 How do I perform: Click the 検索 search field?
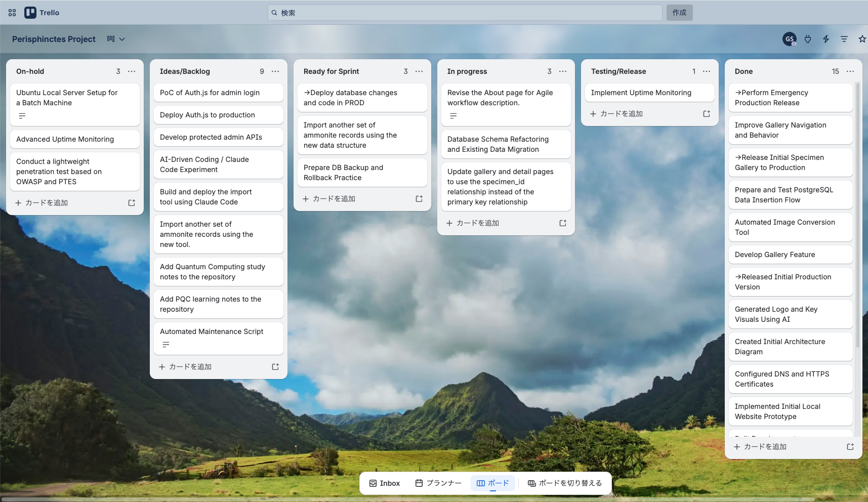click(x=465, y=13)
